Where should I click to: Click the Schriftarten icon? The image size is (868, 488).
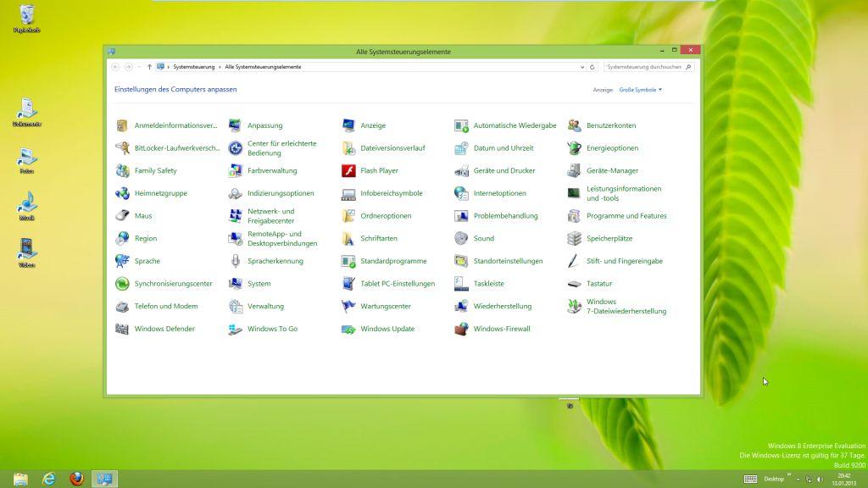click(348, 238)
